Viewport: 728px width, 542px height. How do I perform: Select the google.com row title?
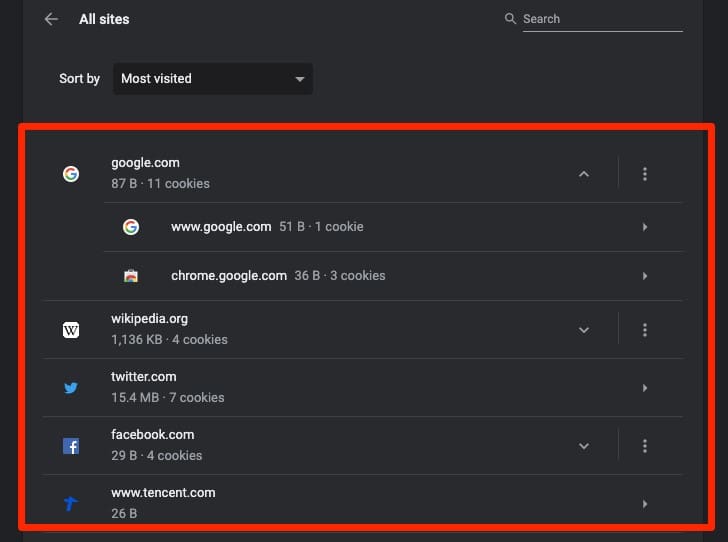[x=145, y=163]
